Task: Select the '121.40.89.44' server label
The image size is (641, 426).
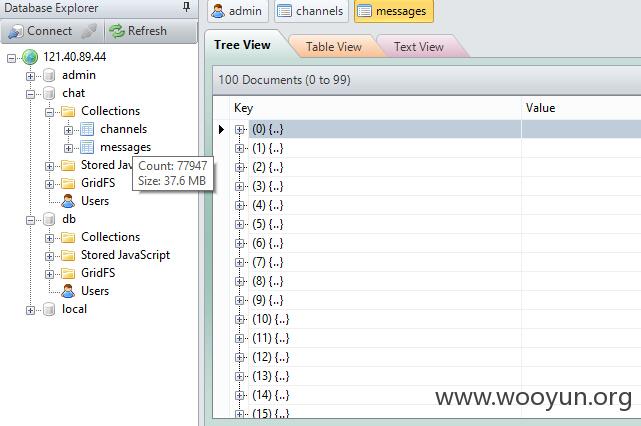Action: coord(74,57)
